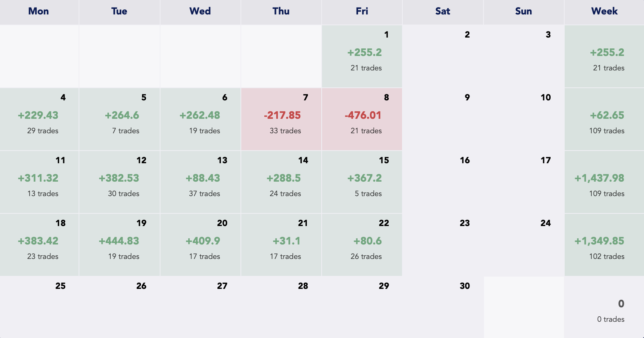
Task: Open day 5 with 7 trades
Action: coord(119,119)
